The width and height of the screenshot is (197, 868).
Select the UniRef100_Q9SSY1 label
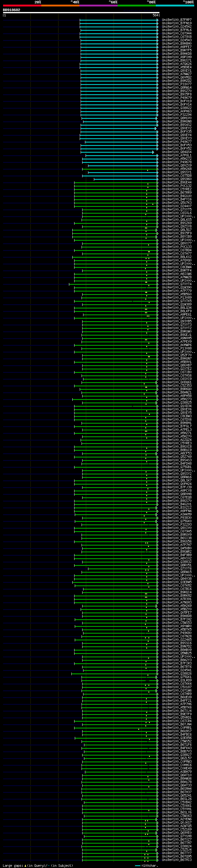177,172
